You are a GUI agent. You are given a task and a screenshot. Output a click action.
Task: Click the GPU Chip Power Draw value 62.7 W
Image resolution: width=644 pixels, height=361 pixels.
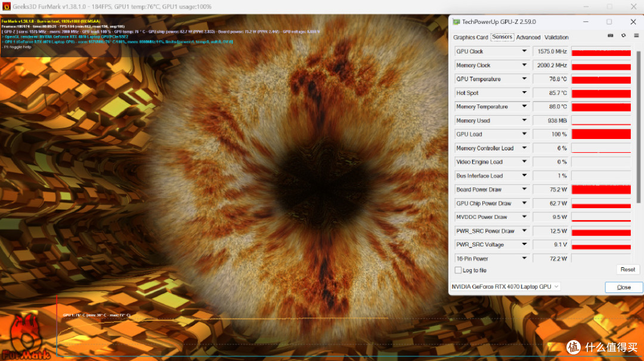(x=552, y=203)
